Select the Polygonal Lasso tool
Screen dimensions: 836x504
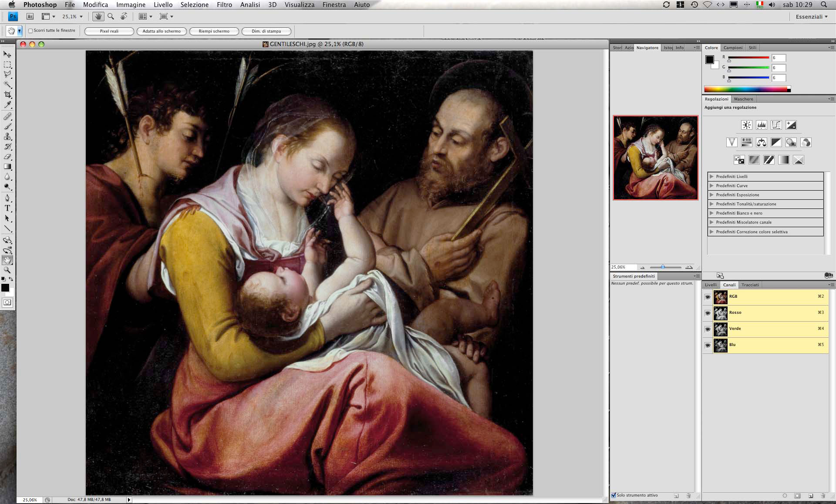[x=7, y=74]
